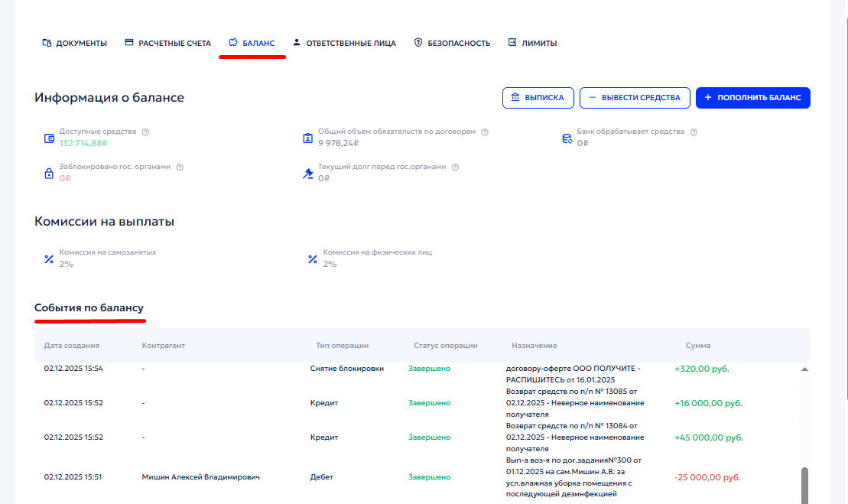Open the Безопасность tab
The width and height of the screenshot is (848, 504).
coord(452,43)
